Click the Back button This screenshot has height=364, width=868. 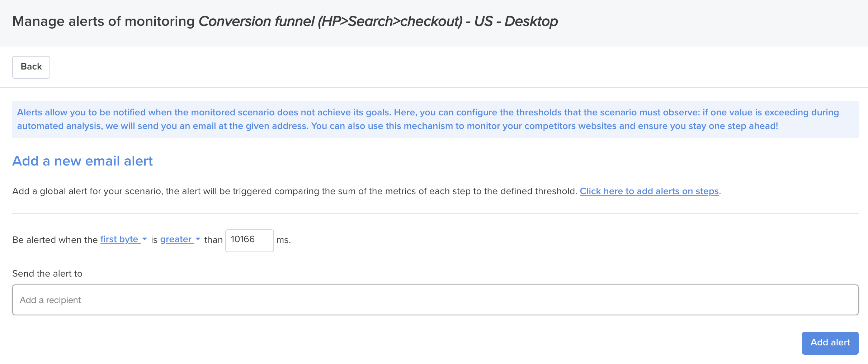click(x=31, y=67)
